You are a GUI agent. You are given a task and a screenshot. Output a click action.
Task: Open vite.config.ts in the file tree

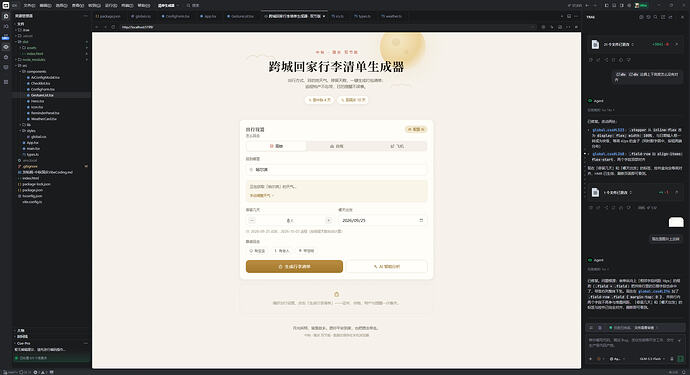coord(32,202)
